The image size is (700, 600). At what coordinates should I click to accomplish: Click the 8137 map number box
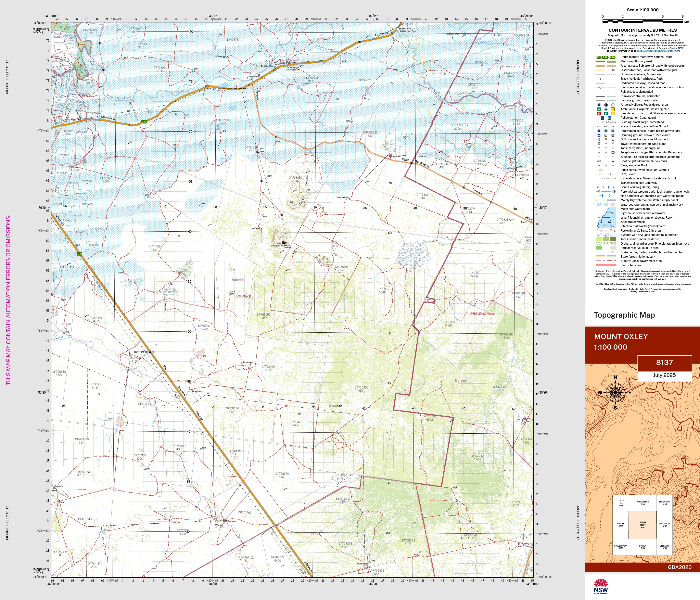[664, 363]
